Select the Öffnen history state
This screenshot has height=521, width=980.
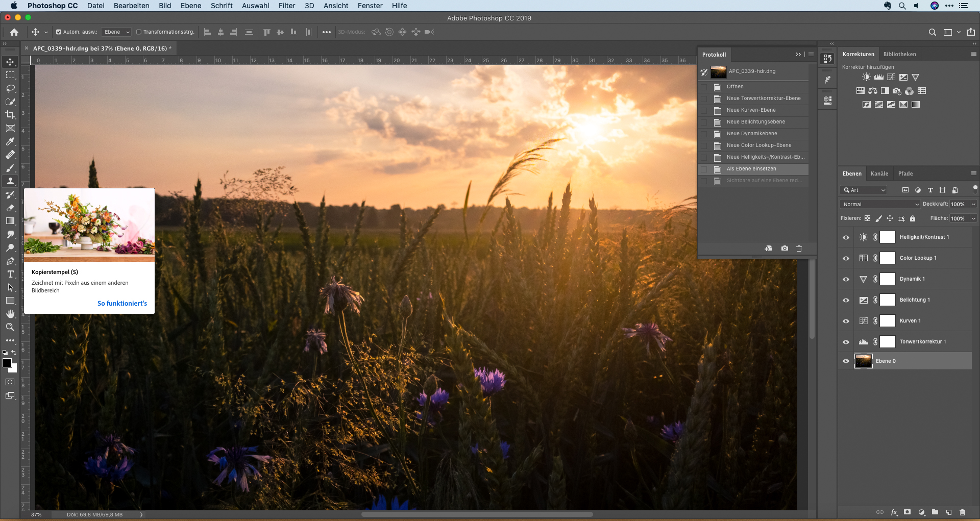point(753,87)
